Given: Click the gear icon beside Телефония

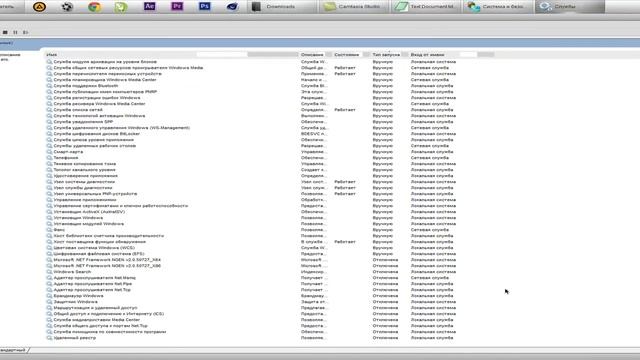Looking at the screenshot, I should click(49, 158).
